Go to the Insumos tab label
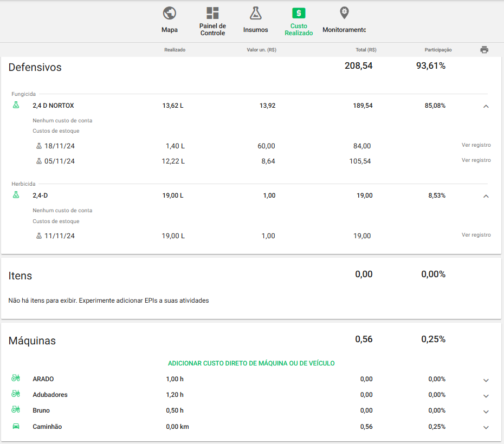The height and width of the screenshot is (444, 504). click(x=255, y=30)
